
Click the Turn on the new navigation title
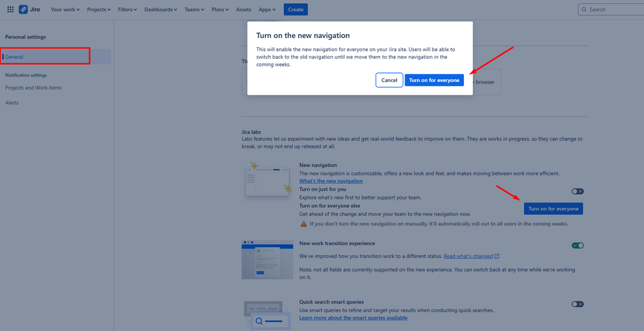(303, 35)
